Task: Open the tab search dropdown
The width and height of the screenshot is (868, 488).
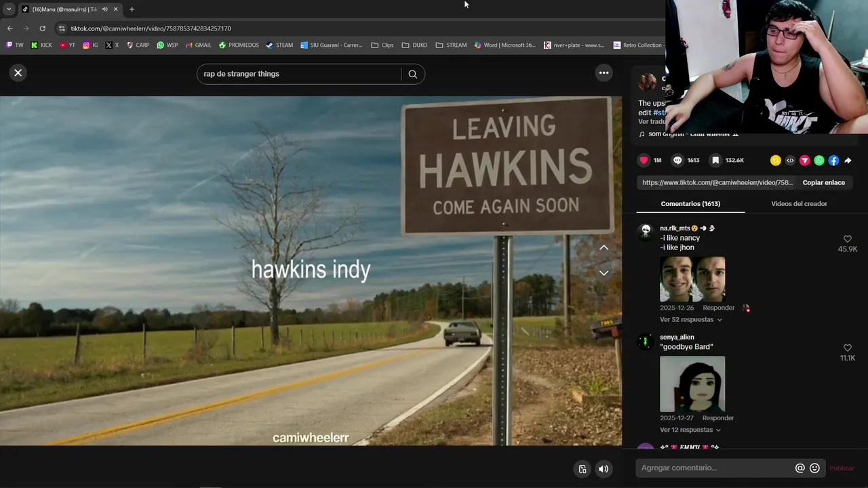Action: [x=8, y=9]
